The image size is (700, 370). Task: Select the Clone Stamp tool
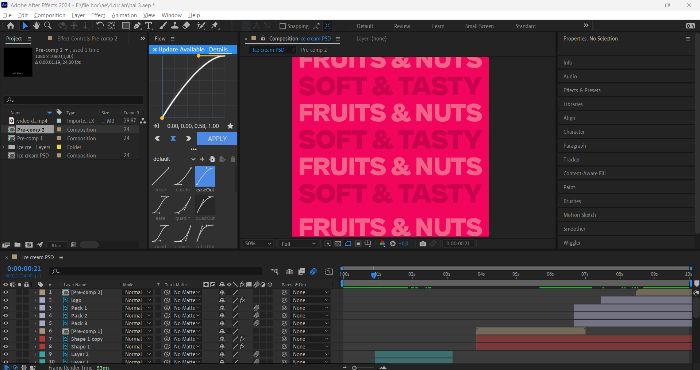point(175,26)
